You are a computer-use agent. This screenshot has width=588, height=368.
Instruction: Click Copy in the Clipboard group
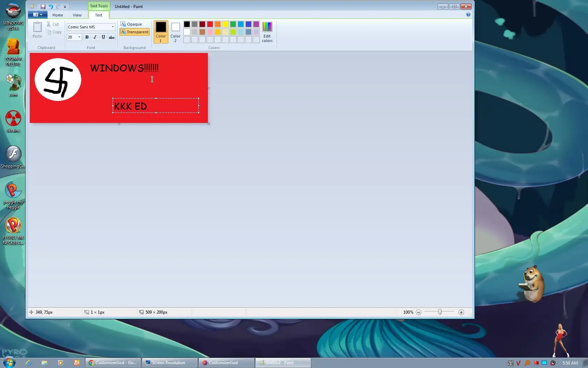54,32
